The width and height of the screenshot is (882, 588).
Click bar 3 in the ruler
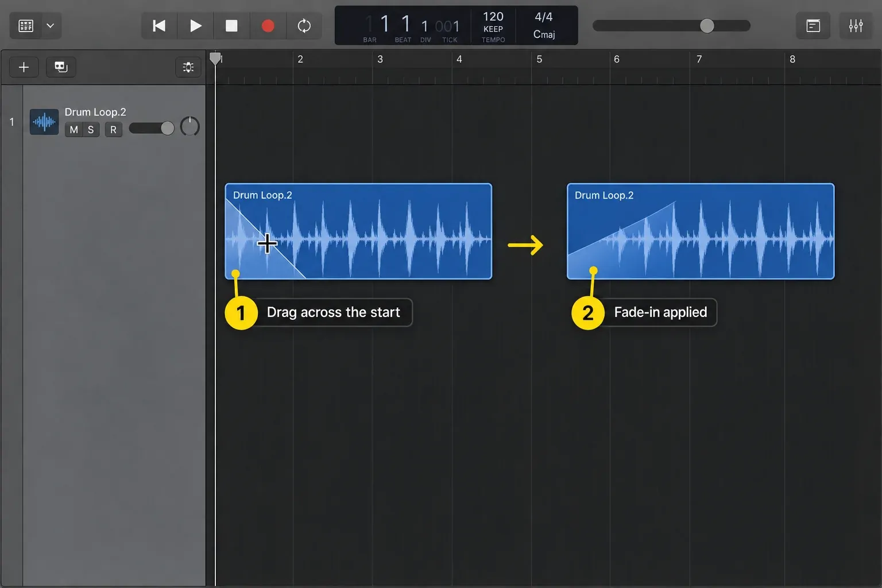point(380,59)
